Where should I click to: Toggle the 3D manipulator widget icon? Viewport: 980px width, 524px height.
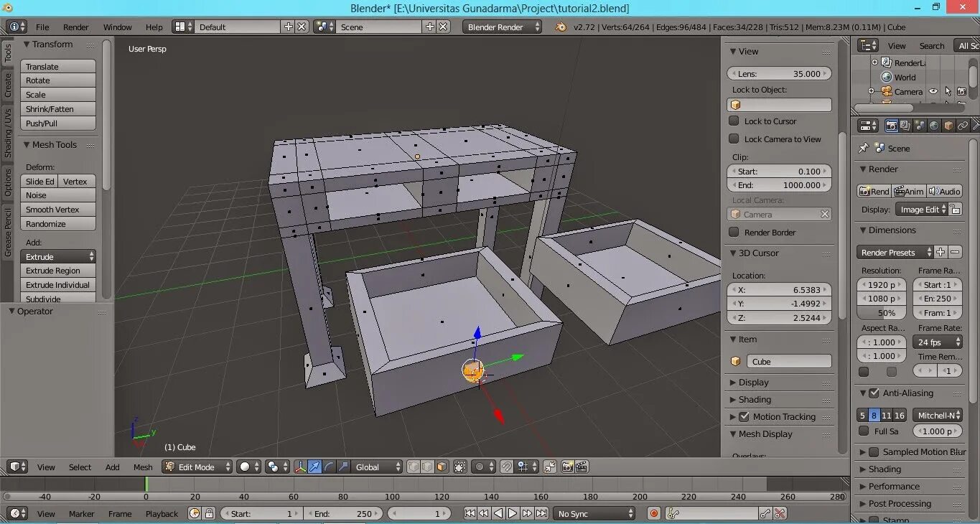point(300,467)
